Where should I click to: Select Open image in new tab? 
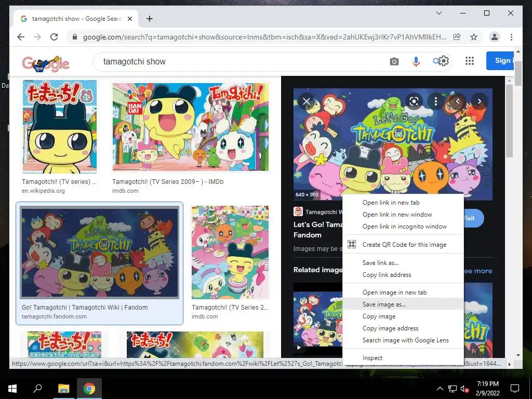coord(403,292)
